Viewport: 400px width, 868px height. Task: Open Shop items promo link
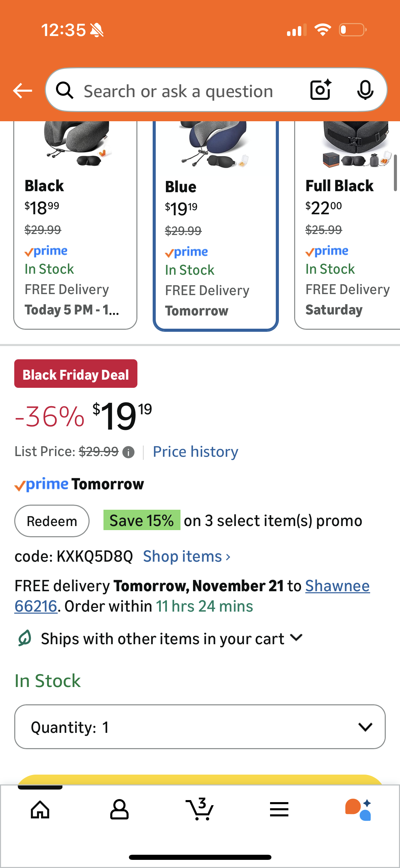point(187,557)
